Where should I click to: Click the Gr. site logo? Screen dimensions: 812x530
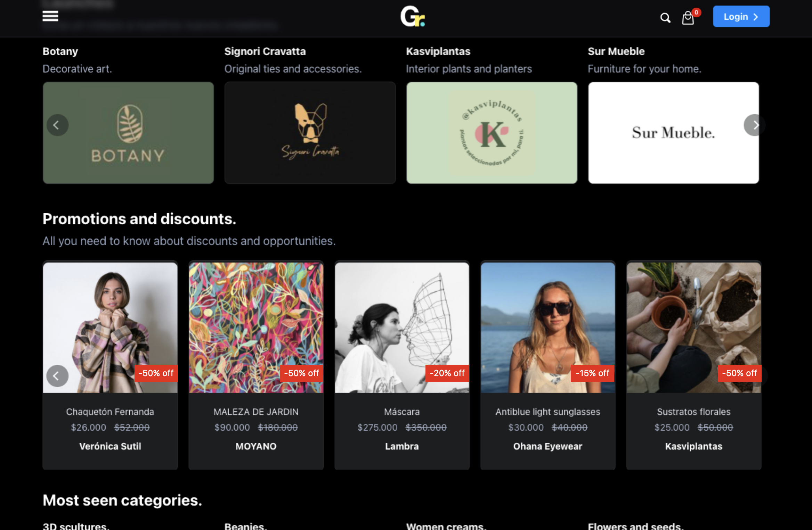tap(413, 16)
